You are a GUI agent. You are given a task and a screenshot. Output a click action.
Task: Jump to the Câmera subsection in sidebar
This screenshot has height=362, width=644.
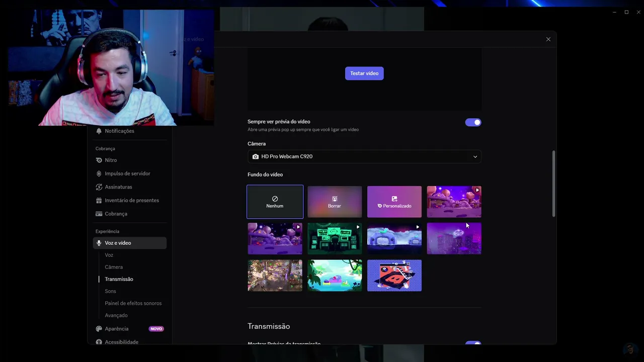pyautogui.click(x=114, y=267)
